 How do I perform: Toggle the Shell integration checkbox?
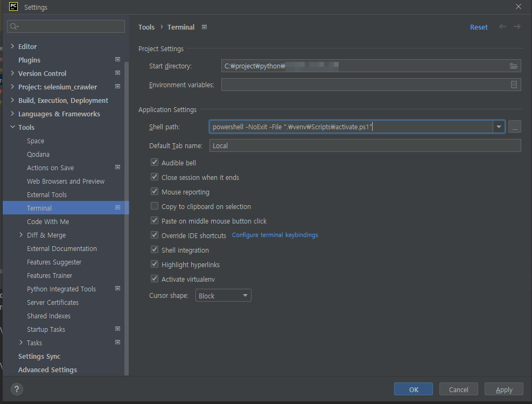pyautogui.click(x=155, y=249)
